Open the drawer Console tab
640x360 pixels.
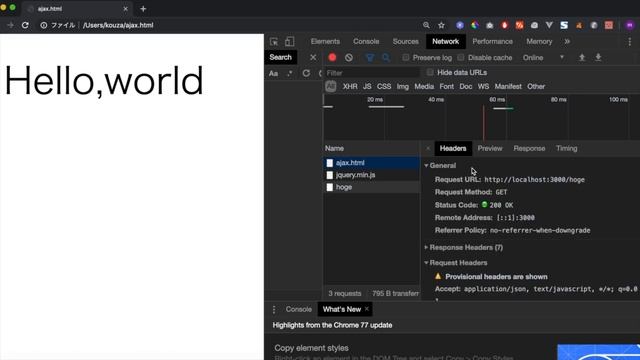point(298,309)
